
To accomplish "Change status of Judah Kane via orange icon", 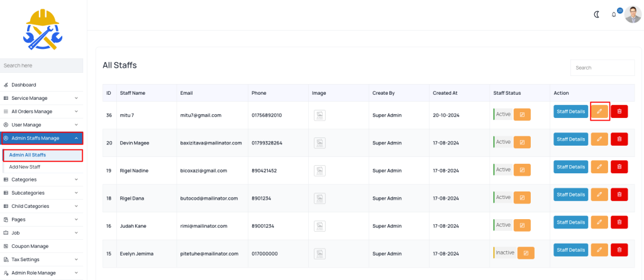I will 522,225.
